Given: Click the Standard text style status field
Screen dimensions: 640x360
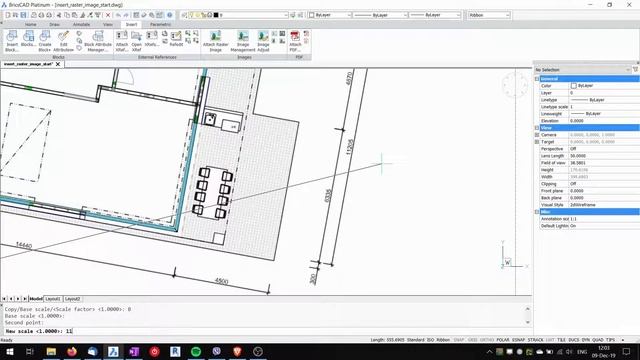Looking at the screenshot, I should [x=416, y=340].
